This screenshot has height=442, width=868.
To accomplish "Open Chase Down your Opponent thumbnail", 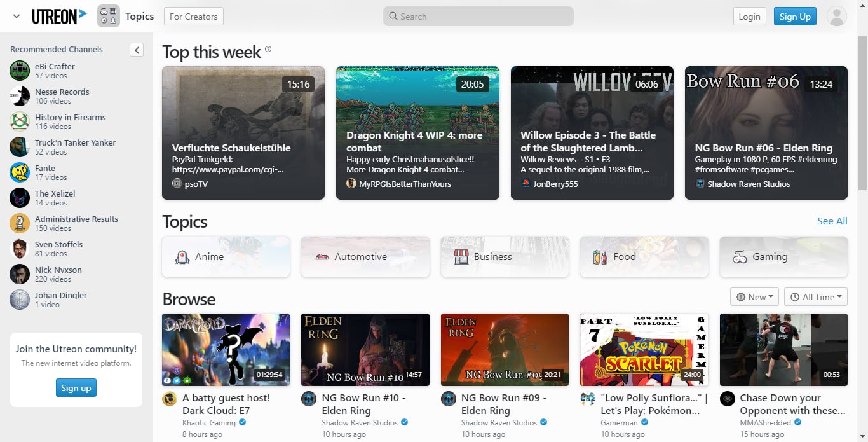I will pos(783,350).
